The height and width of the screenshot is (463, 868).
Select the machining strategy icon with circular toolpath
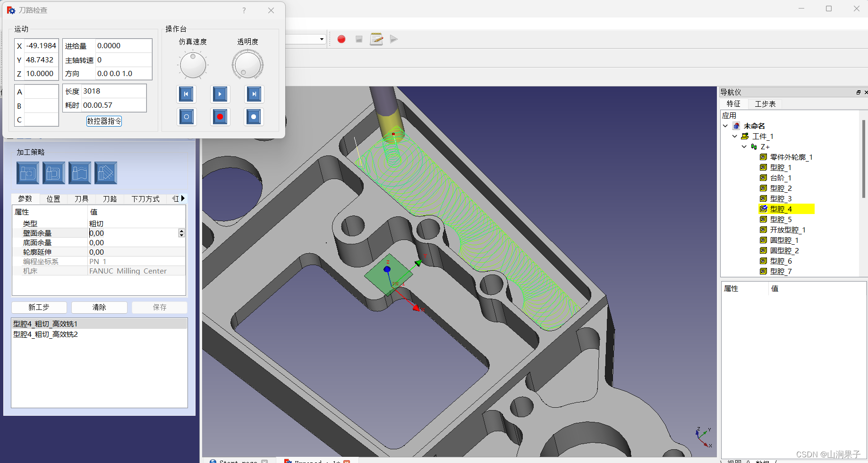(x=28, y=173)
